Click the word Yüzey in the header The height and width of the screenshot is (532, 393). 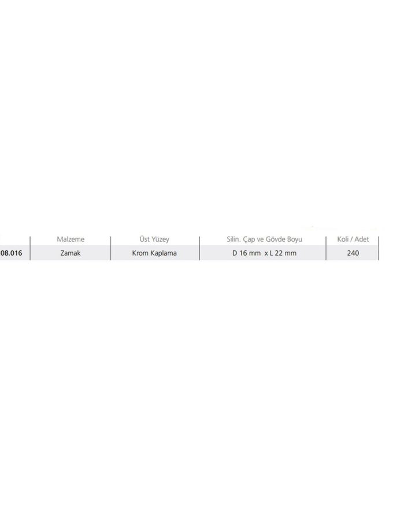point(160,239)
